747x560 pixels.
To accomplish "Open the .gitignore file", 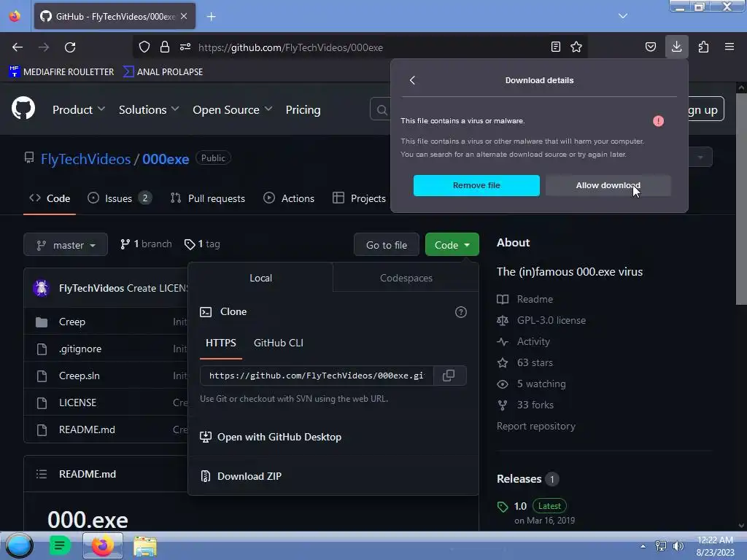I will point(80,349).
